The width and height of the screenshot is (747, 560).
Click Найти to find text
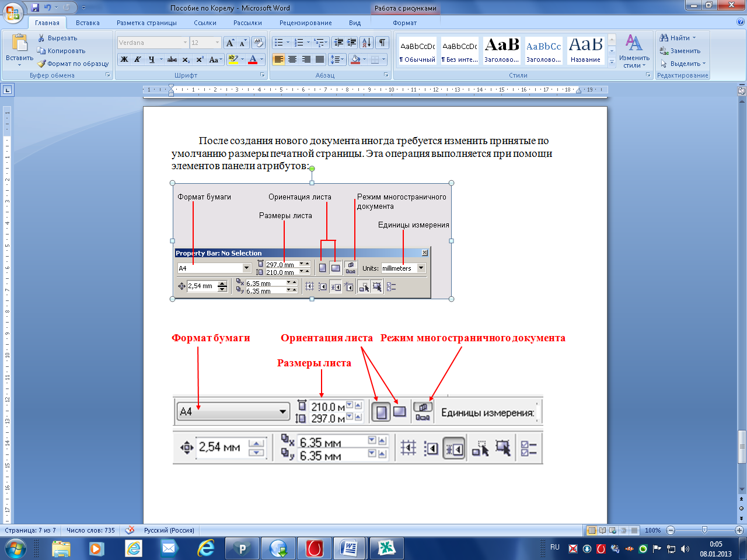click(x=678, y=38)
